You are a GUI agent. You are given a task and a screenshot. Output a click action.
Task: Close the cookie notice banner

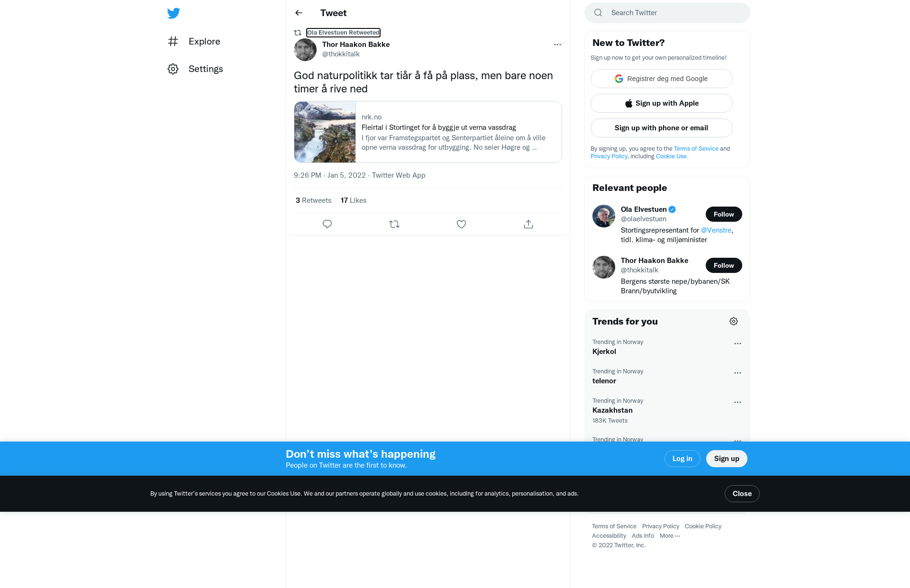pos(742,494)
